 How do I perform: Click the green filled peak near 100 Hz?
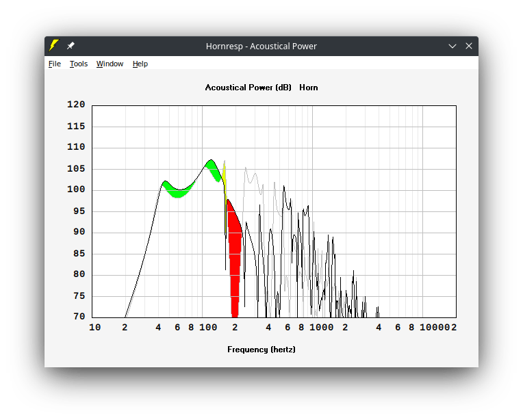pos(212,168)
